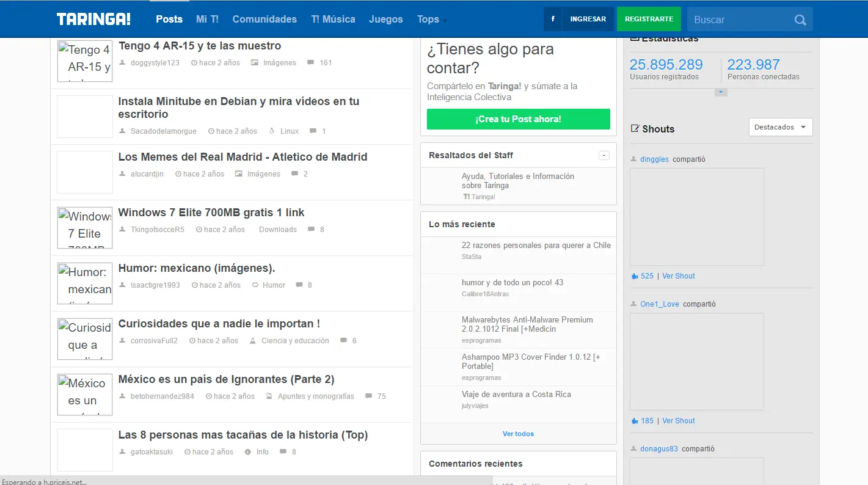Open 'Viaje de aventura a Costa Rica' post
This screenshot has height=485, width=868.
517,395
